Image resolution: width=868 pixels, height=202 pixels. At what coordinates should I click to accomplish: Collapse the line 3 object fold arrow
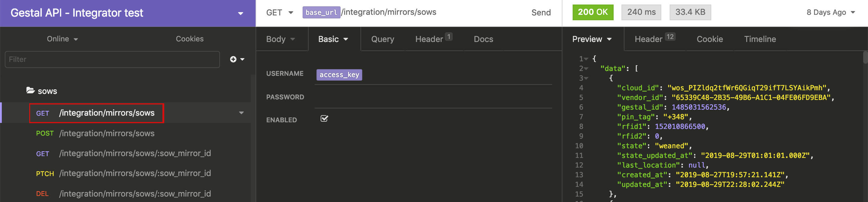586,79
